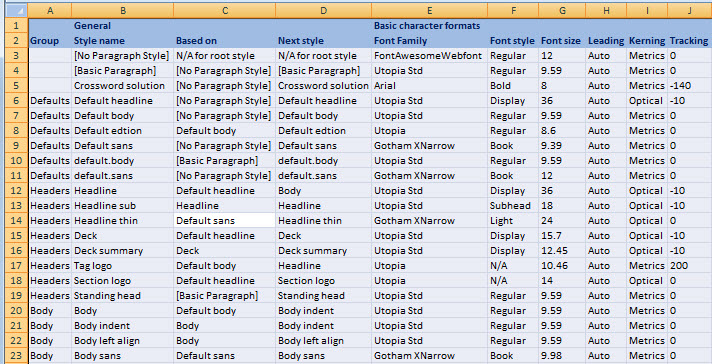Click the 'Font size' header cell
The image size is (712, 364).
562,40
